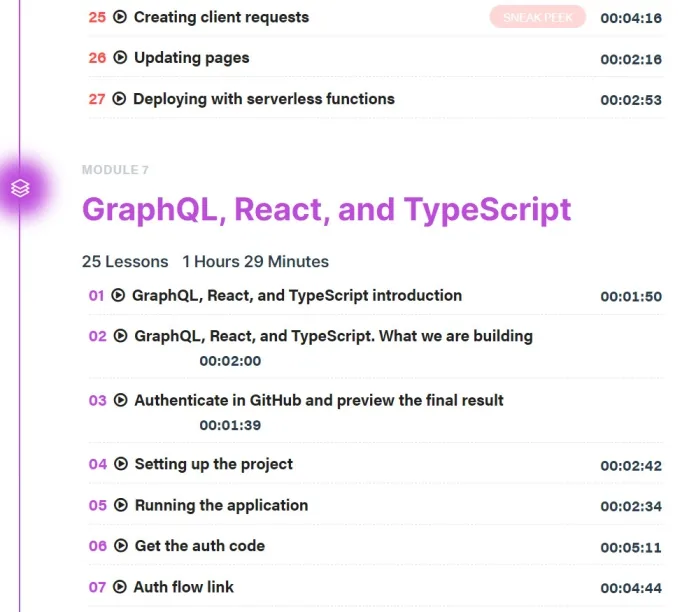This screenshot has height=612, width=682.
Task: Click play icon for Deploying with serverless functions
Action: pos(119,99)
